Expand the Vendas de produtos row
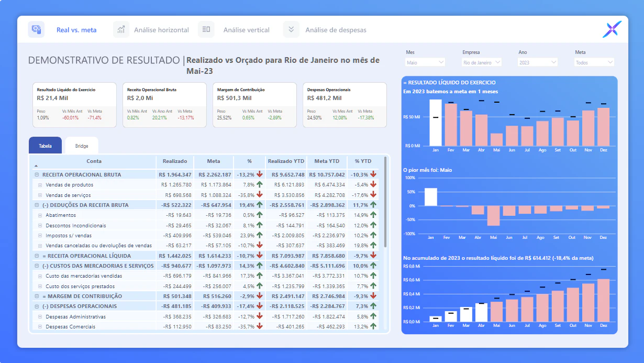The width and height of the screenshot is (644, 363). (40, 185)
